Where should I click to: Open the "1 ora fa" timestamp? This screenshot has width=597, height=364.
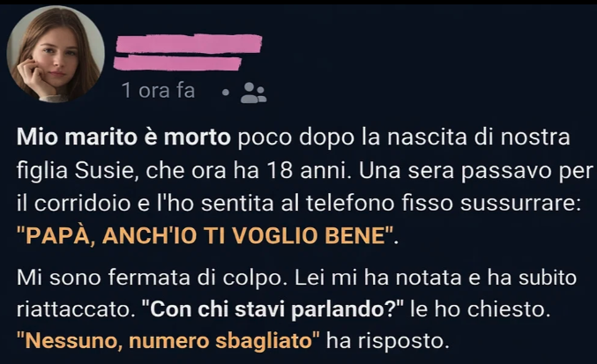(x=158, y=91)
